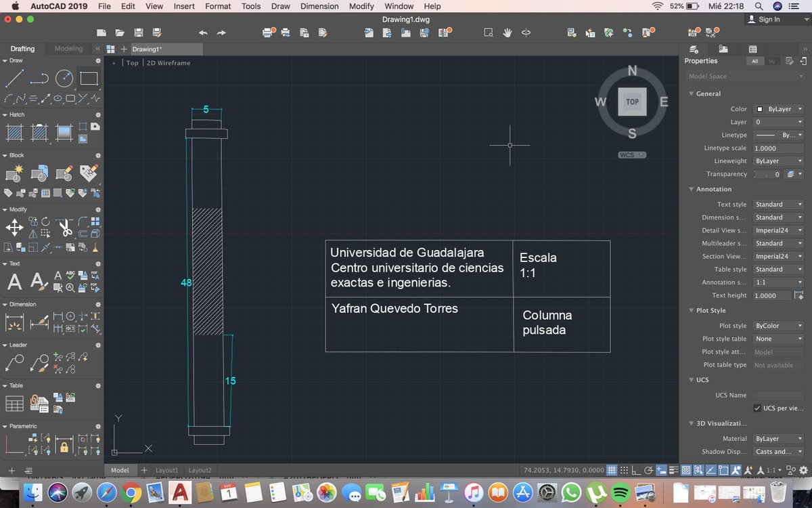The width and height of the screenshot is (812, 508).
Task: Select the Move tool in Modify panel
Action: (14, 228)
